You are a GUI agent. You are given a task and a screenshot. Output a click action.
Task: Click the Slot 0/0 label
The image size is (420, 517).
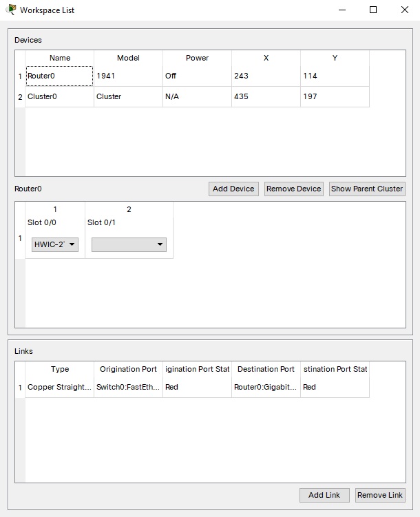42,222
